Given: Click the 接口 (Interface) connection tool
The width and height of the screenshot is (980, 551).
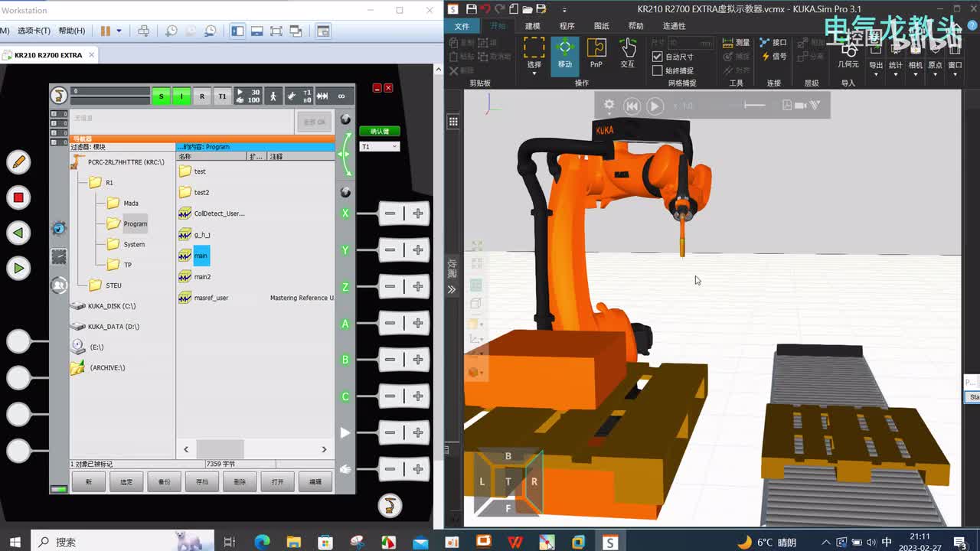Looking at the screenshot, I should (773, 43).
